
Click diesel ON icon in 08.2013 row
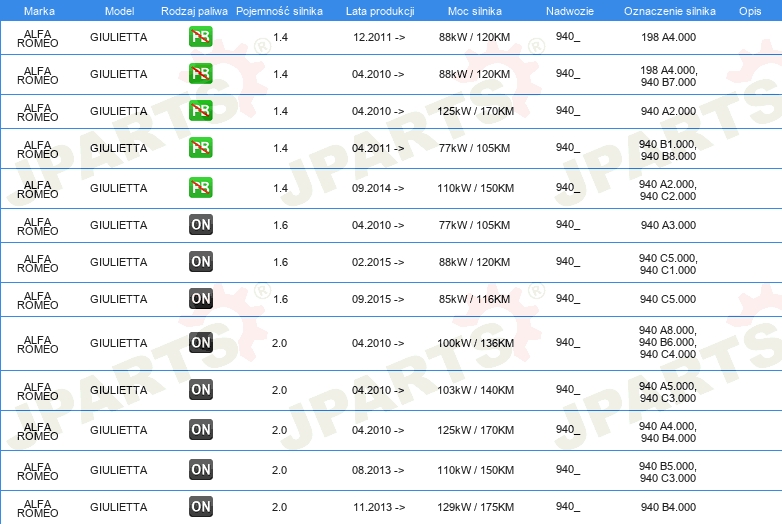pos(200,470)
